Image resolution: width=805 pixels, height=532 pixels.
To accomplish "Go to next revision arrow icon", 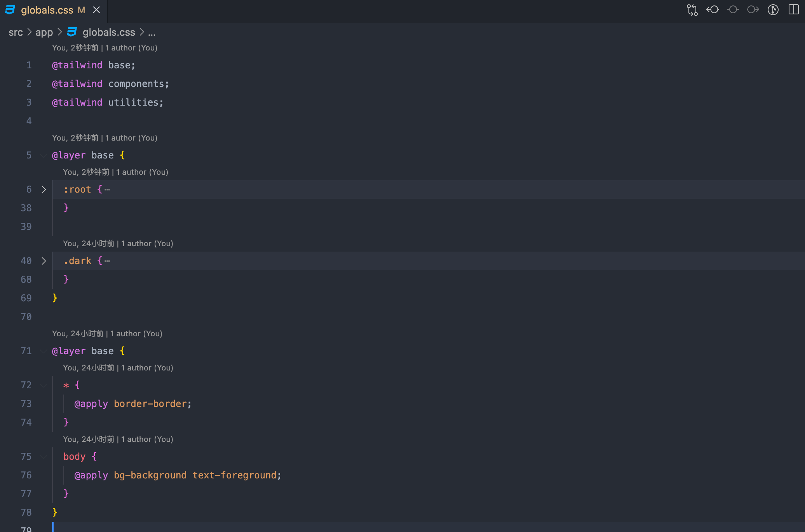I will pyautogui.click(x=753, y=10).
